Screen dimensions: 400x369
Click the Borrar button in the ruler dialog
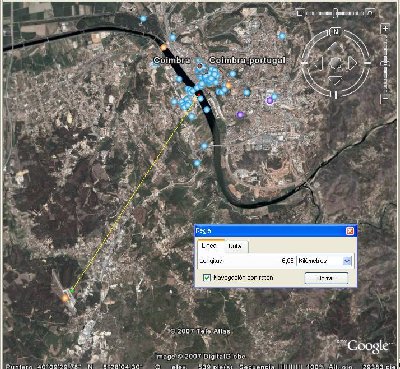point(326,278)
